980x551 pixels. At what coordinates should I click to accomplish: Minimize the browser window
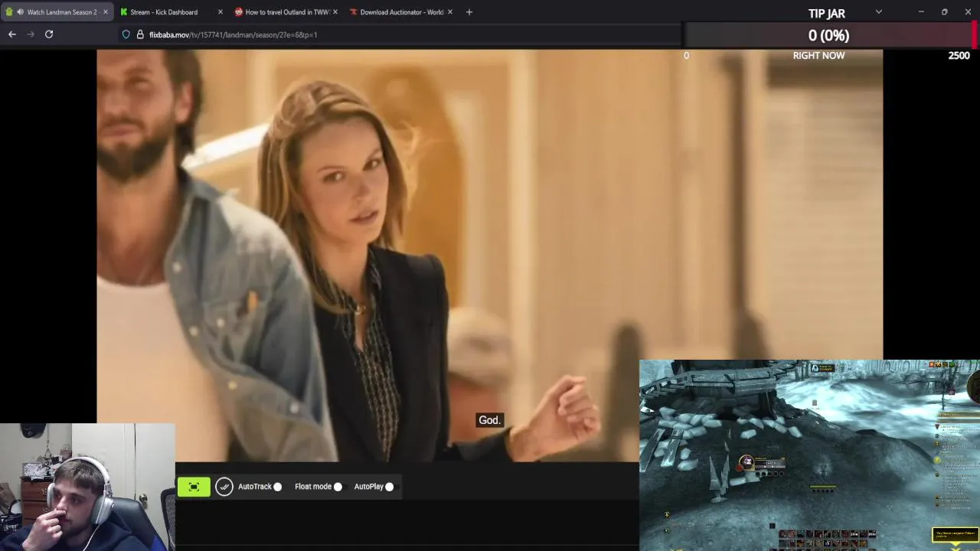pos(921,12)
